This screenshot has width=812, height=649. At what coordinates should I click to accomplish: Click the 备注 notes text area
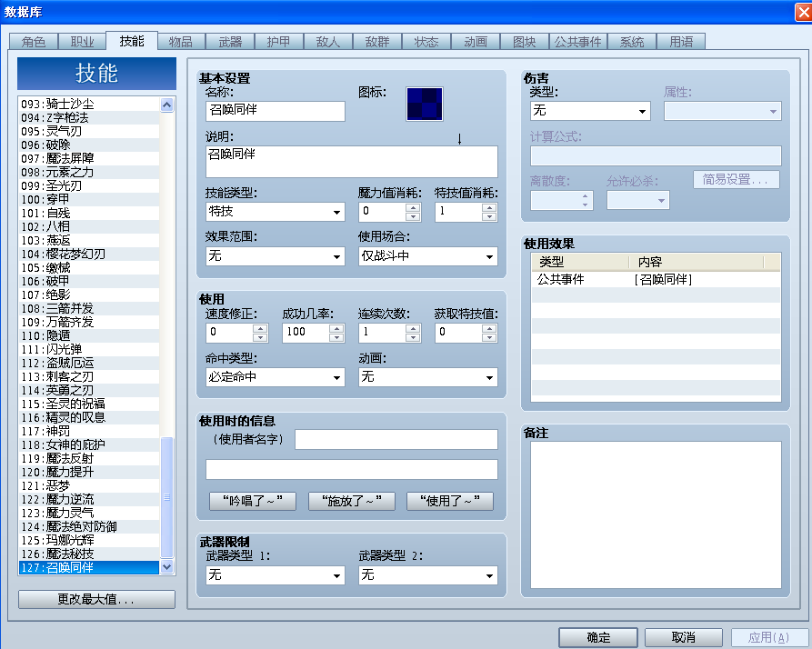pos(656,515)
